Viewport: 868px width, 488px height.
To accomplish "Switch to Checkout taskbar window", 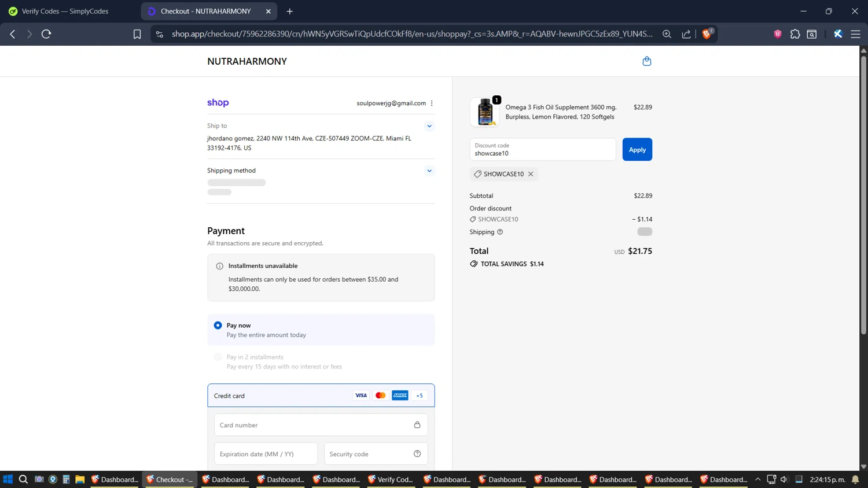I will 170,479.
